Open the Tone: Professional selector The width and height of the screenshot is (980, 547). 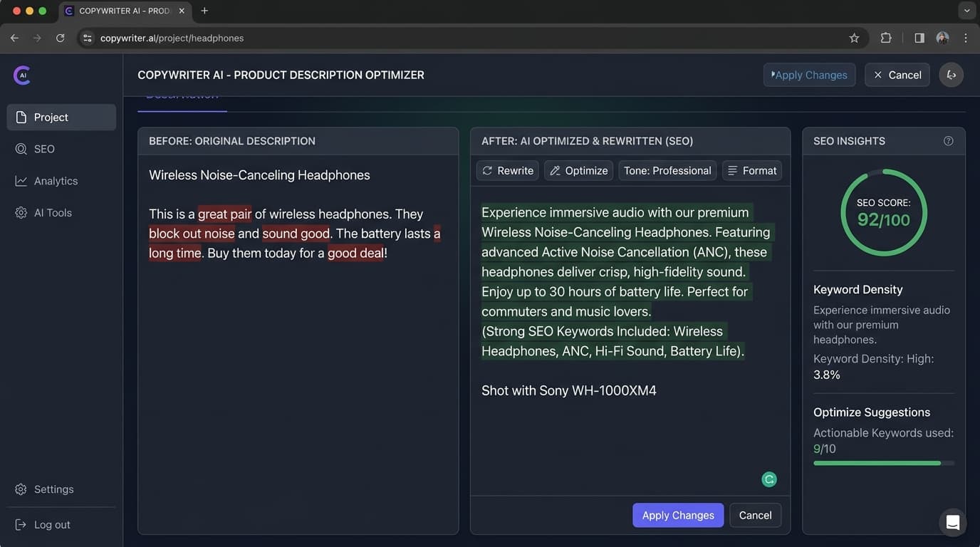coord(667,170)
